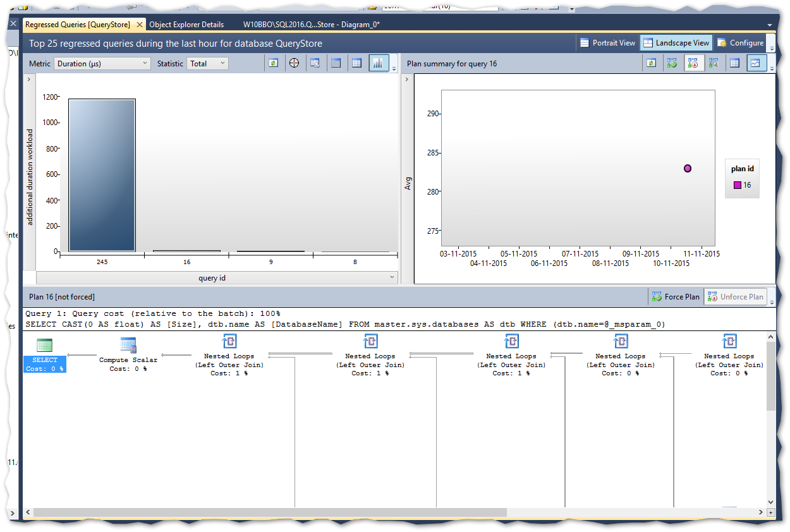Select the plan 16 data point
Image resolution: width=790 pixels, height=532 pixels.
pyautogui.click(x=688, y=168)
